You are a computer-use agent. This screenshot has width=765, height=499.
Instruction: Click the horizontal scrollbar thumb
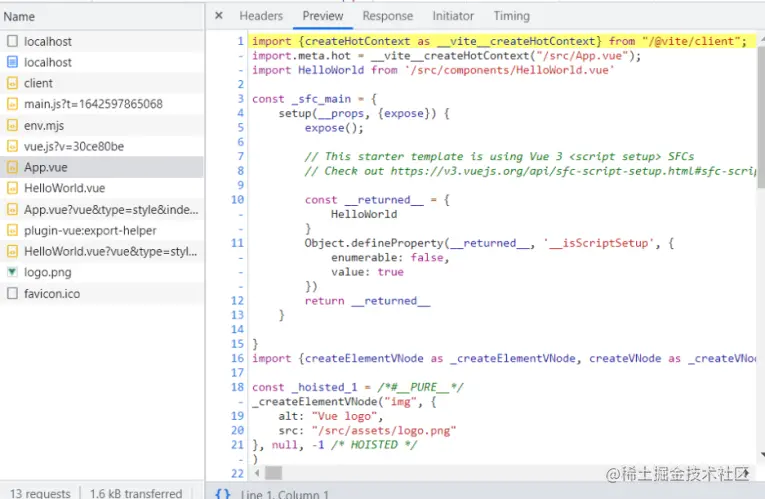273,473
